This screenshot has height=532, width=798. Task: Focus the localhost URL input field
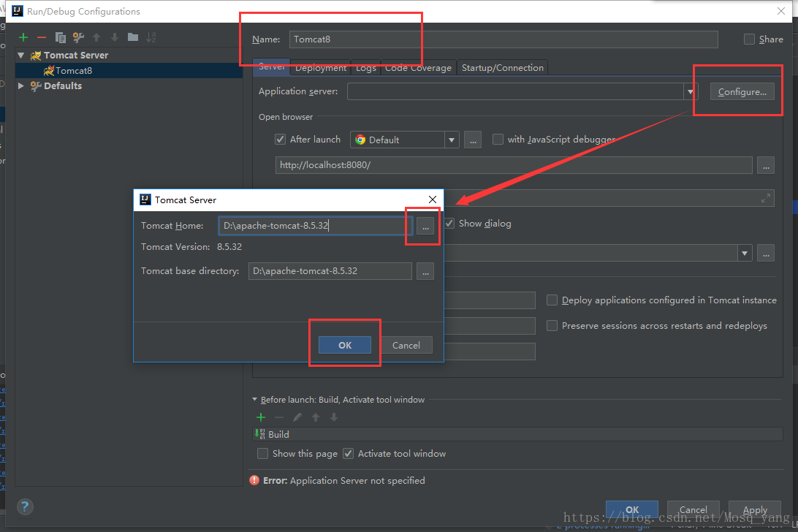pyautogui.click(x=514, y=165)
